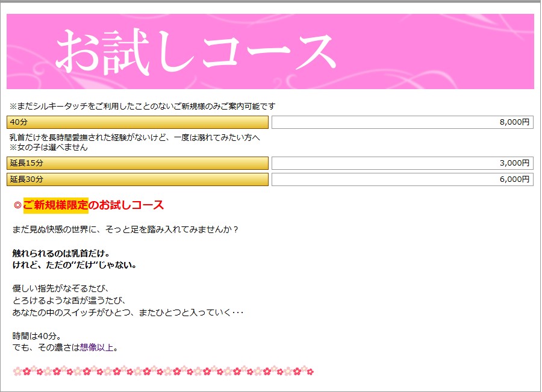
Task: Click the 8,000円 price field
Action: pyautogui.click(x=402, y=122)
